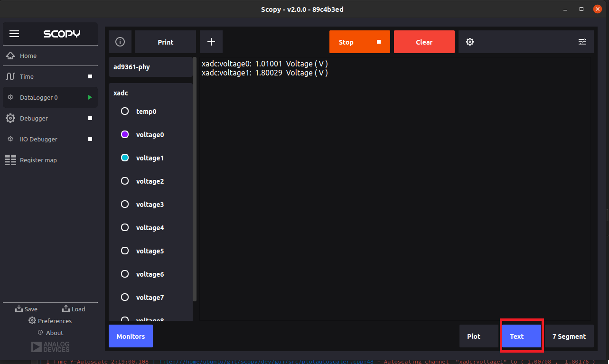Click the Save label
The height and width of the screenshot is (364, 609).
click(x=31, y=309)
